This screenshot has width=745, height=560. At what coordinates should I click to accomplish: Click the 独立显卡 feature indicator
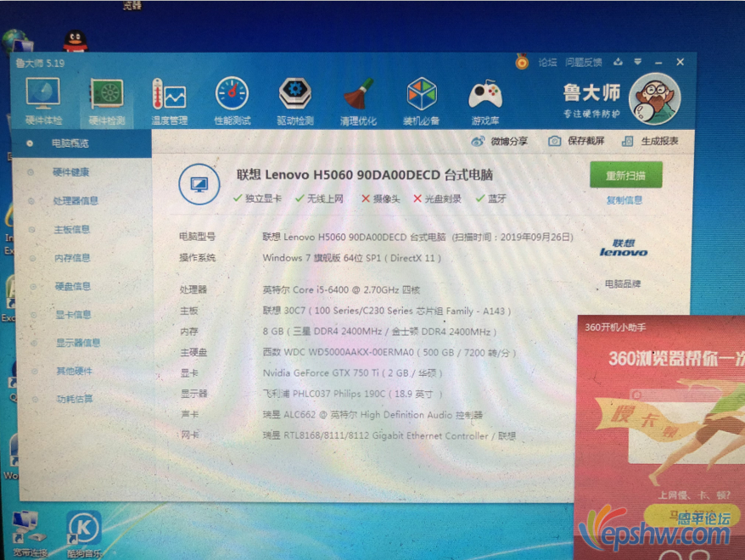[x=257, y=199]
